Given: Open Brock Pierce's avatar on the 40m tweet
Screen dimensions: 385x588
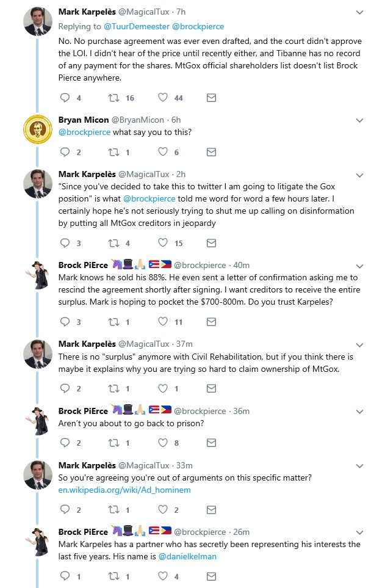Looking at the screenshot, I should tap(37, 275).
